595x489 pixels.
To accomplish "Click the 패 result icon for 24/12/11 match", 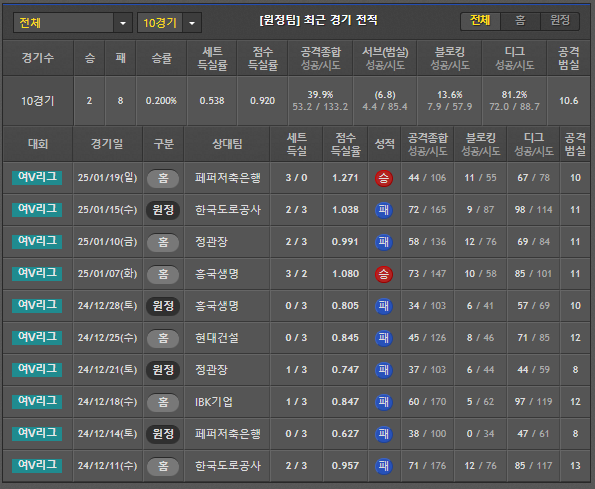I will [384, 466].
